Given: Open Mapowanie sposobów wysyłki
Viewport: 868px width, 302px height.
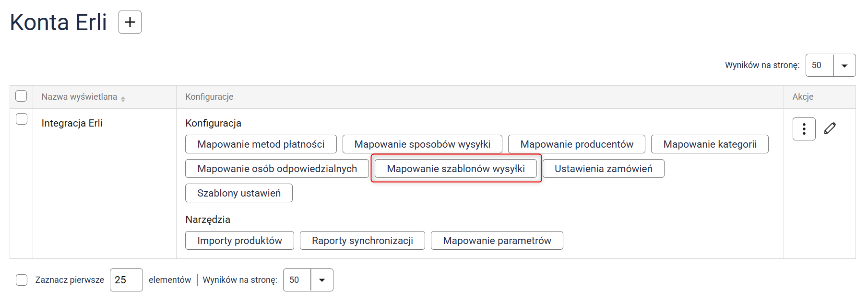Looking at the screenshot, I should (422, 144).
